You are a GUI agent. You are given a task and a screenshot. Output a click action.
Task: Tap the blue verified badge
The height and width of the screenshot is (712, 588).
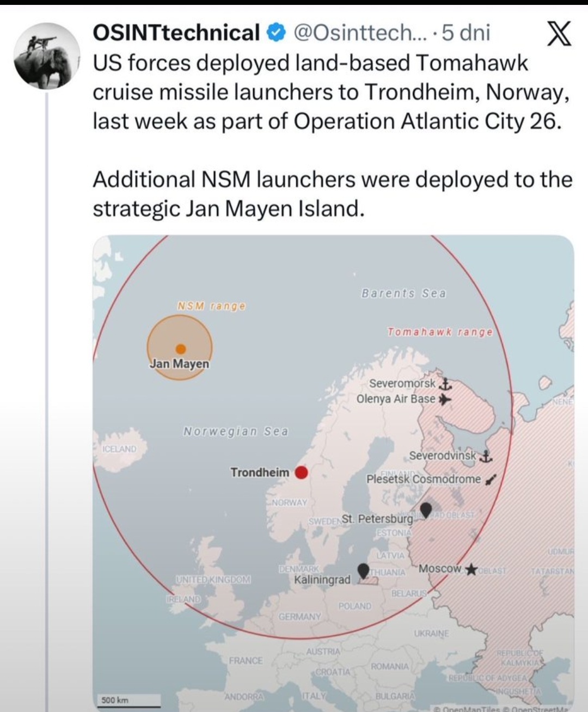276,34
